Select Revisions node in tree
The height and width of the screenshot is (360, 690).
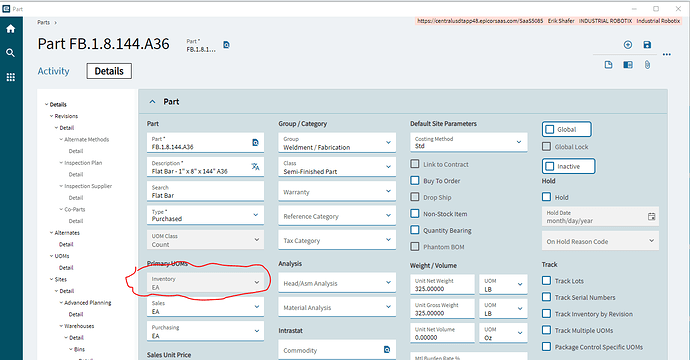coord(66,116)
